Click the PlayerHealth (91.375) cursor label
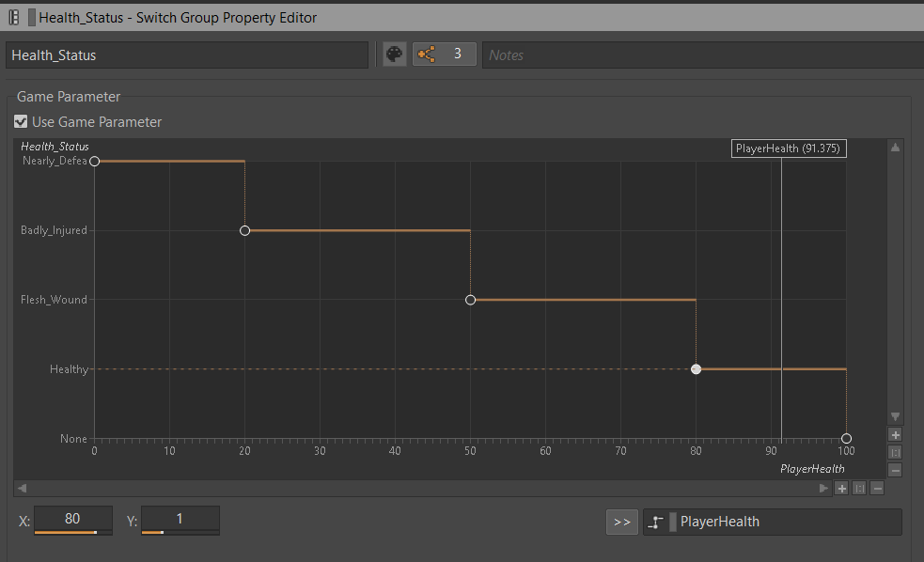The image size is (924, 562). tap(789, 148)
